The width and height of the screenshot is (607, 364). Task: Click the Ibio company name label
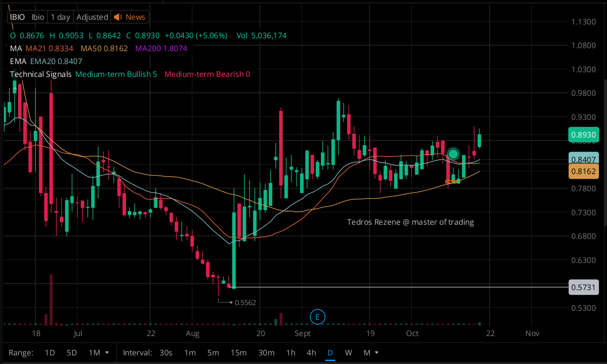(38, 17)
